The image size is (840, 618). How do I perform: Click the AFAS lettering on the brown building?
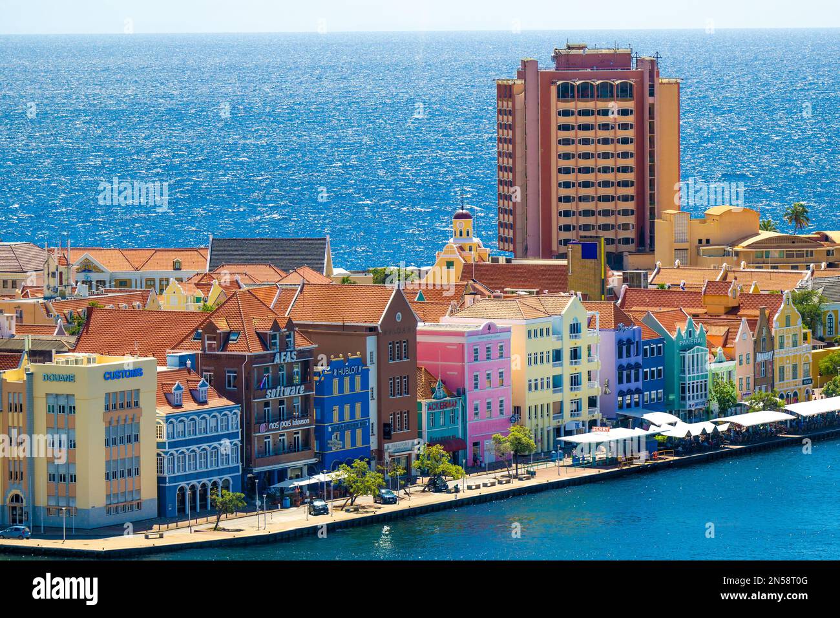(x=285, y=357)
